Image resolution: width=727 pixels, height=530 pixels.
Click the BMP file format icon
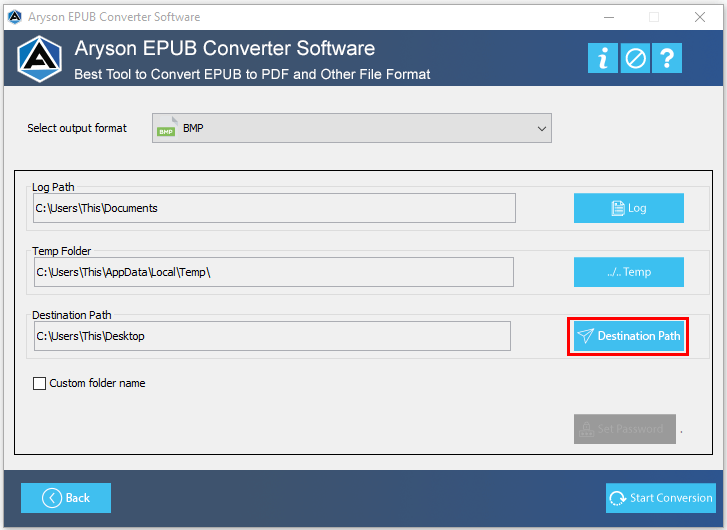pyautogui.click(x=166, y=128)
